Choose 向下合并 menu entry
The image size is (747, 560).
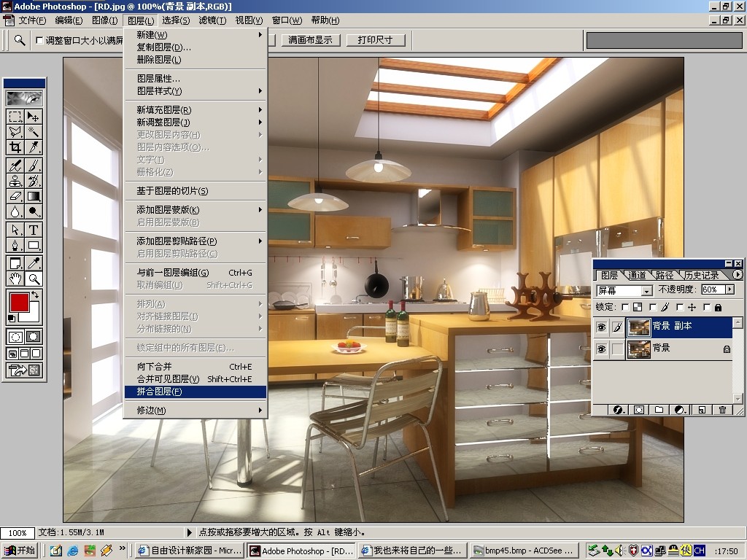tap(196, 367)
